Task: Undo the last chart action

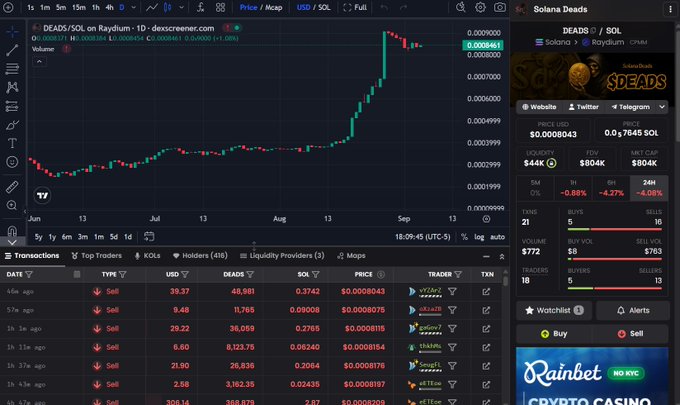Action: 384,7
